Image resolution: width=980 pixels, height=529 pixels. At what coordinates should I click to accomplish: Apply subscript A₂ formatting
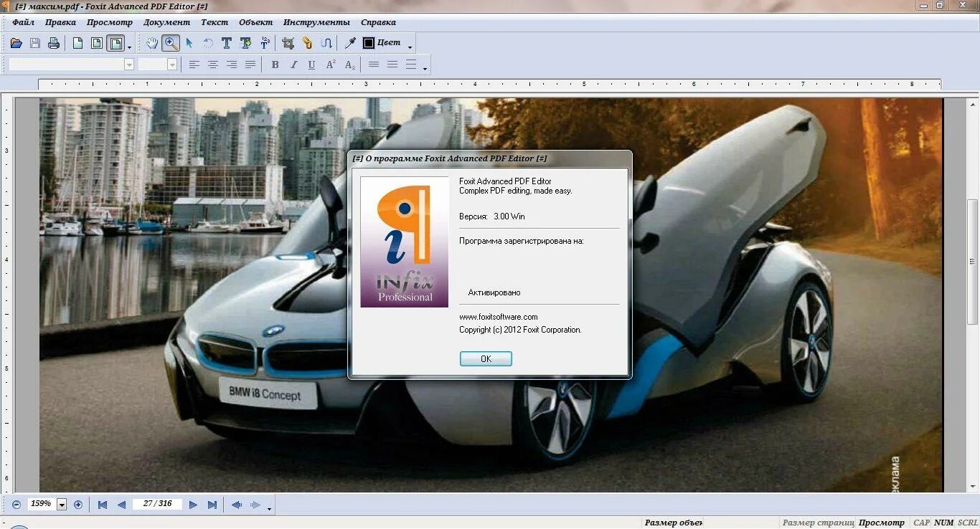(x=349, y=65)
